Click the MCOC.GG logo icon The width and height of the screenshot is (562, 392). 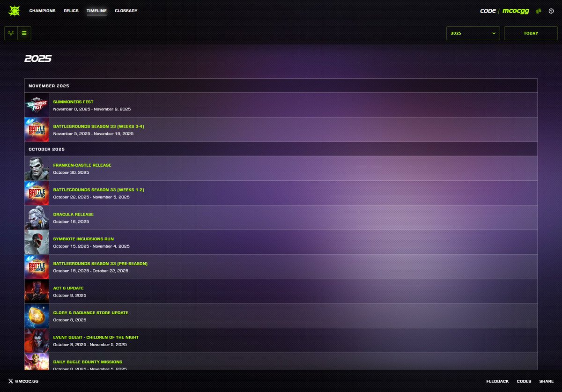[15, 10]
